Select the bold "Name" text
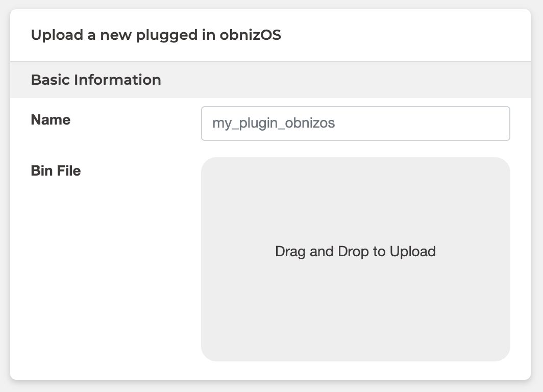Image resolution: width=543 pixels, height=392 pixels. point(51,120)
